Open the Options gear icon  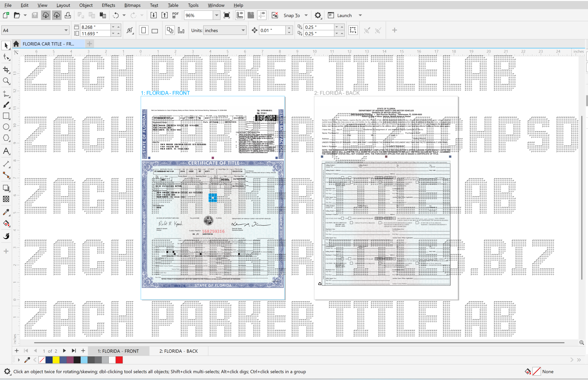pos(318,15)
